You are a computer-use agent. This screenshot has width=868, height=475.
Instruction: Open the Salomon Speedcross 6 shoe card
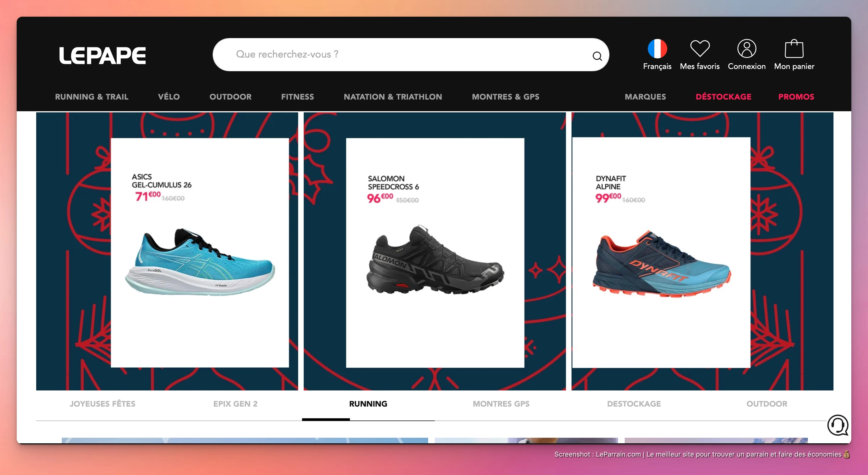(435, 253)
